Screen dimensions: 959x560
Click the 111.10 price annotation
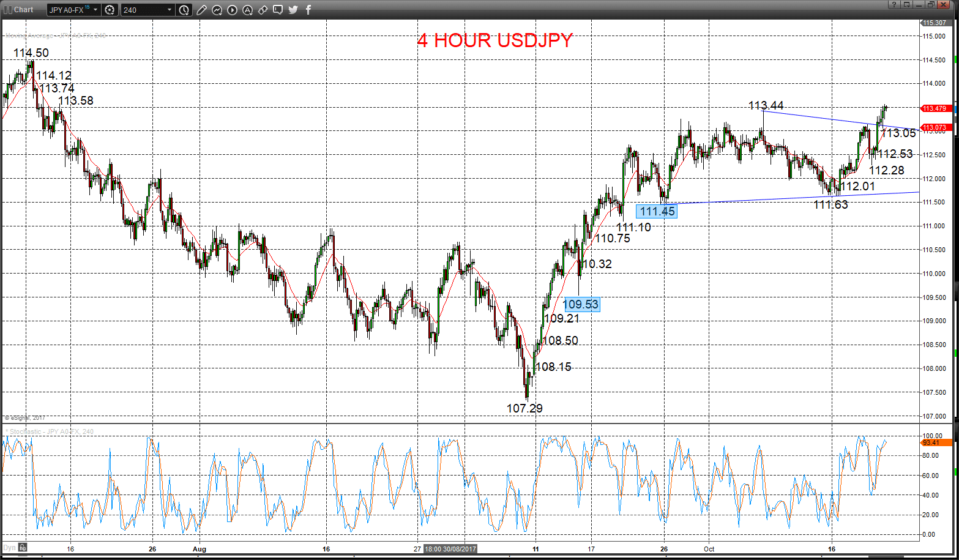[x=633, y=227]
